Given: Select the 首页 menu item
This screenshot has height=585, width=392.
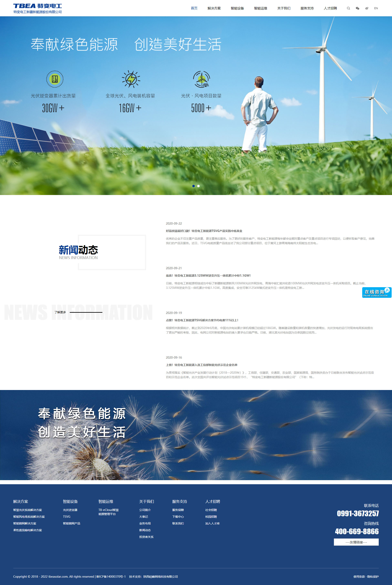Looking at the screenshot, I should pos(194,8).
